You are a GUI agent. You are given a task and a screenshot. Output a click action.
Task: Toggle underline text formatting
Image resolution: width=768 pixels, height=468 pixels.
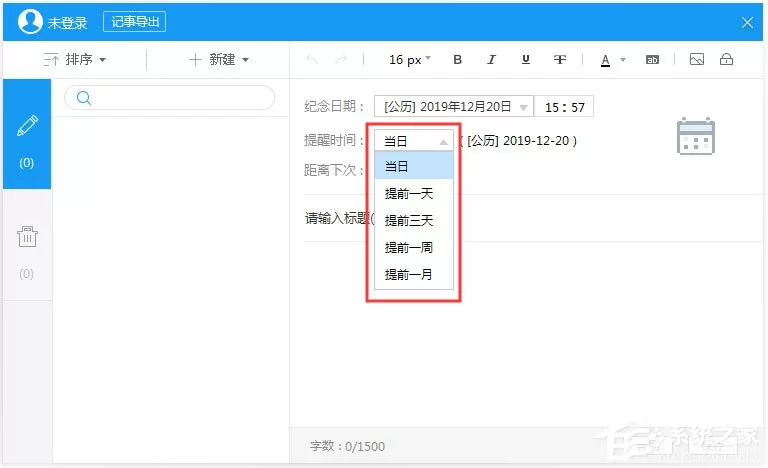click(x=526, y=59)
